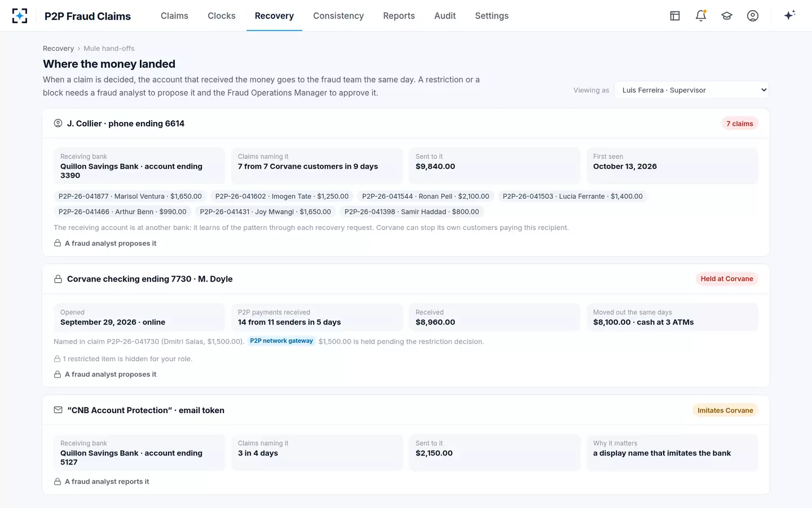
Task: Click person icon beside J. Collier heading
Action: (x=58, y=123)
